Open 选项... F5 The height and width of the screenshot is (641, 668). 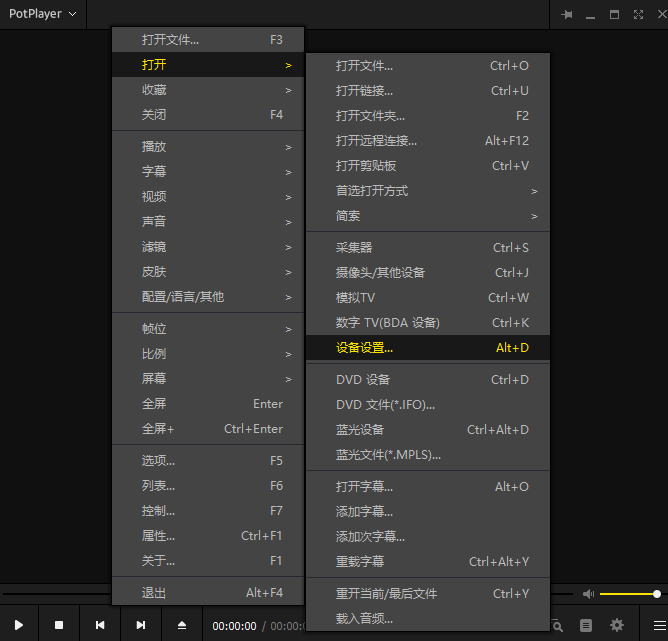208,460
